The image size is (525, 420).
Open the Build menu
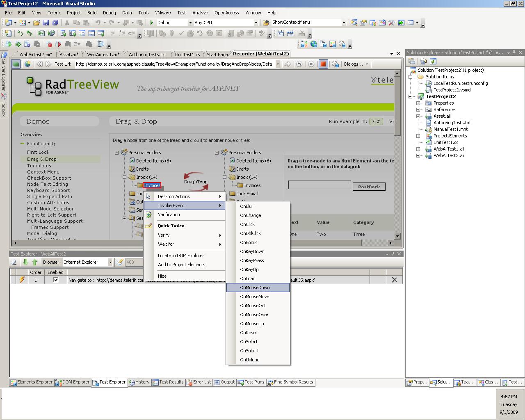(92, 13)
